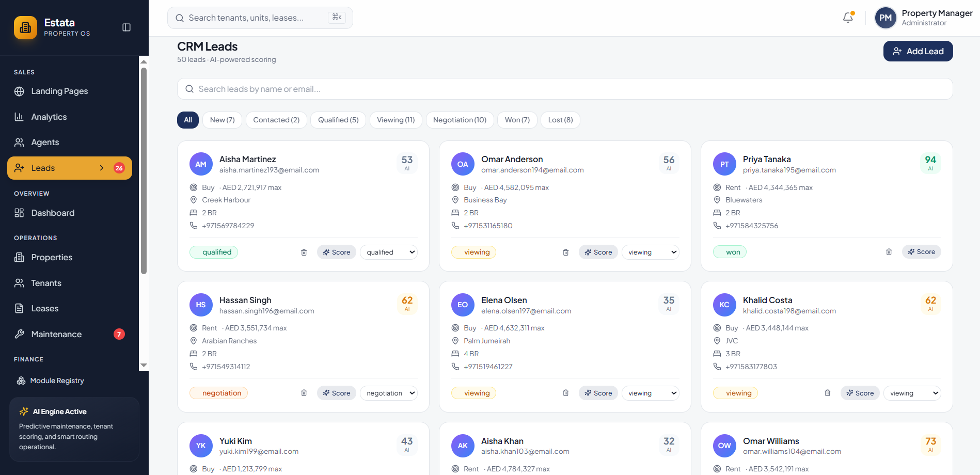Click the PM profile avatar
The width and height of the screenshot is (980, 475).
[886, 18]
